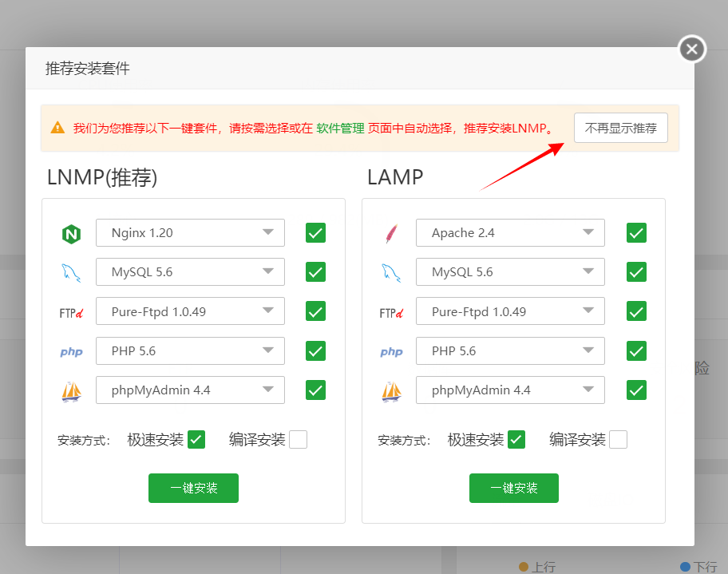Open PHP 5.6 dropdown in LNMP

click(190, 350)
